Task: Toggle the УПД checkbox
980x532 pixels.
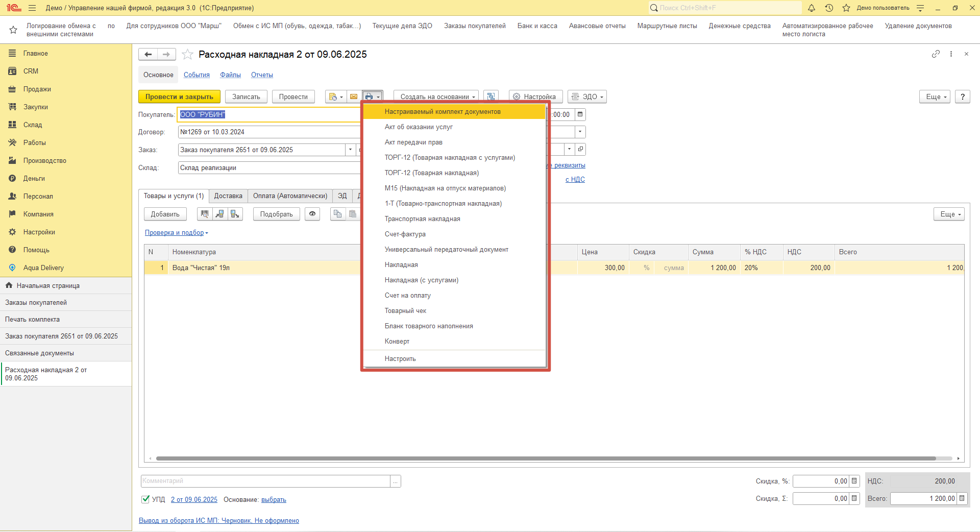Action: tap(145, 499)
